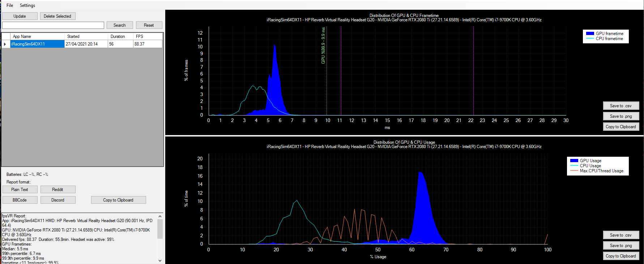The height and width of the screenshot is (264, 644).
Task: Sort by FPS column header
Action: point(148,36)
